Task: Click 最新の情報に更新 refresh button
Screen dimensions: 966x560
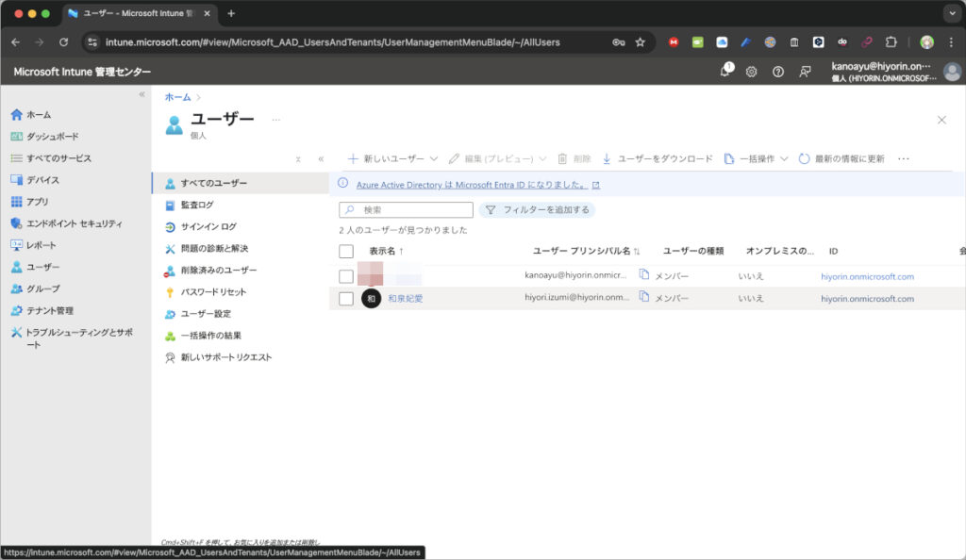Action: [841, 158]
